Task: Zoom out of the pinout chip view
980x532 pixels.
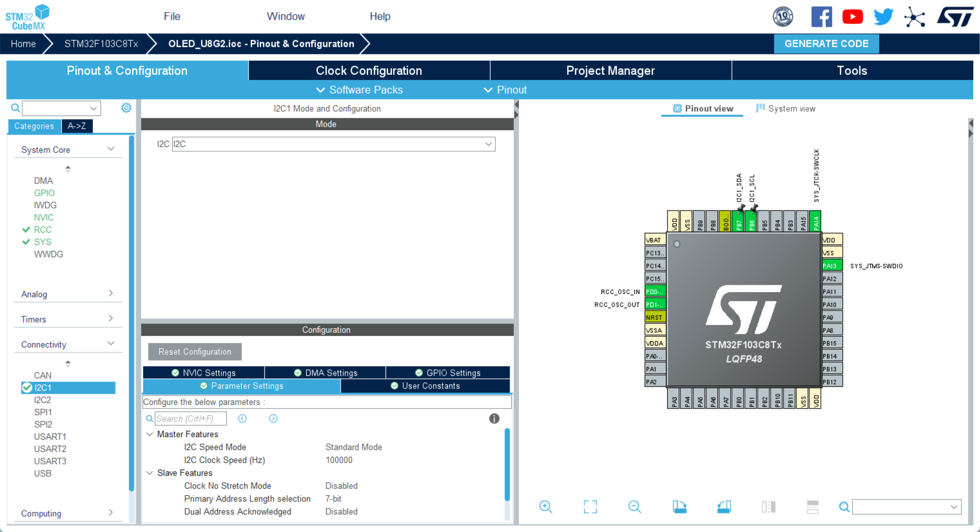Action: pos(634,507)
